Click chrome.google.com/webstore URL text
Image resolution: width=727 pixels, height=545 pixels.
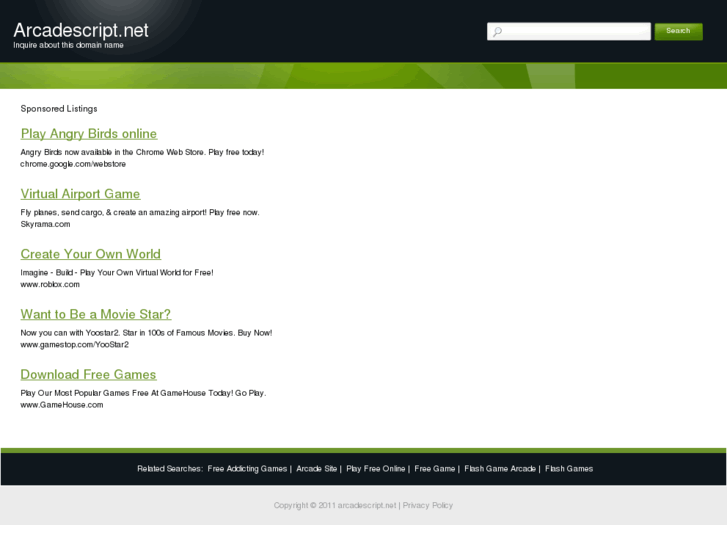(x=73, y=164)
